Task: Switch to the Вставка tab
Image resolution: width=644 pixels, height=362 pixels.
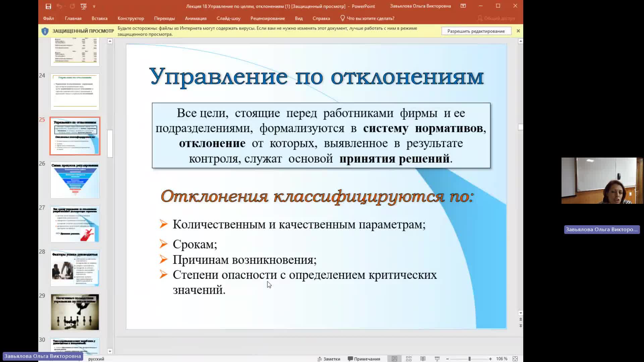Action: 100,18
